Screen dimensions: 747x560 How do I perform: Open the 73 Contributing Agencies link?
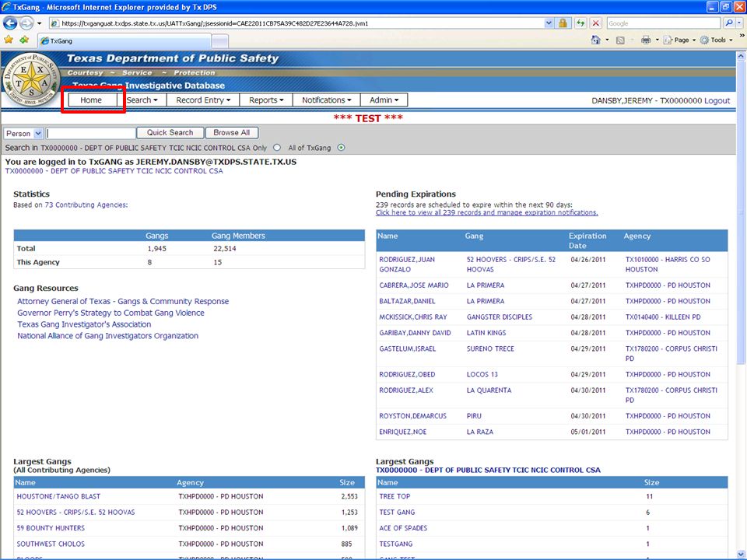click(86, 205)
